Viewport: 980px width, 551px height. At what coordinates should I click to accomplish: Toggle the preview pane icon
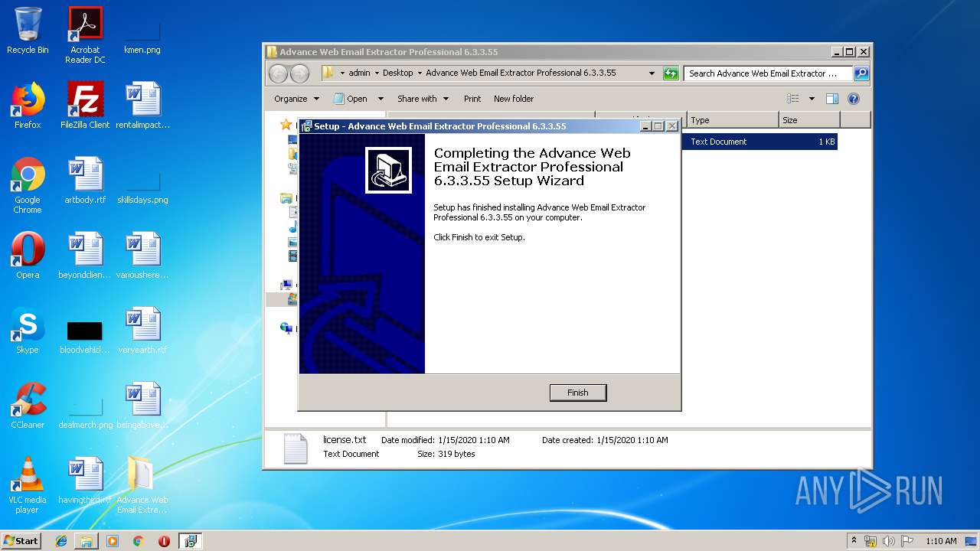point(832,99)
